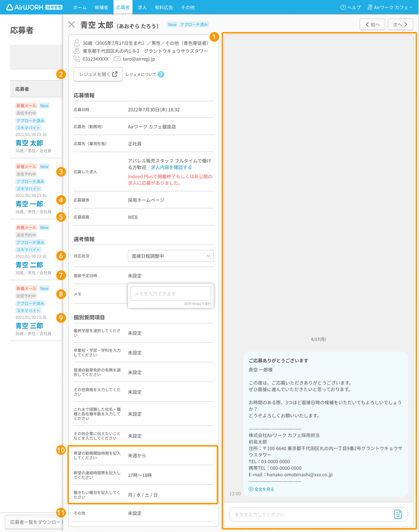Click the アプローチ済み tag in the header
This screenshot has height=532, width=419.
click(194, 24)
